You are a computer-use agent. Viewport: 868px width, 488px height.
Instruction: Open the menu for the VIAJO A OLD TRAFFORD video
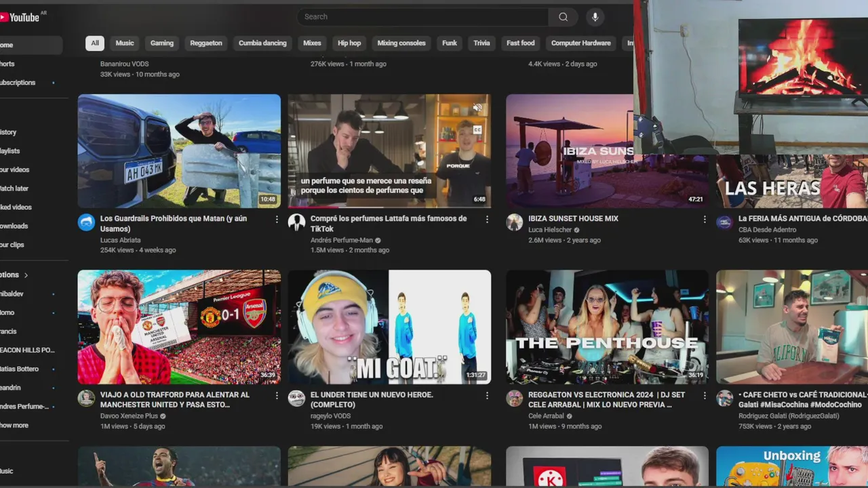click(x=277, y=396)
